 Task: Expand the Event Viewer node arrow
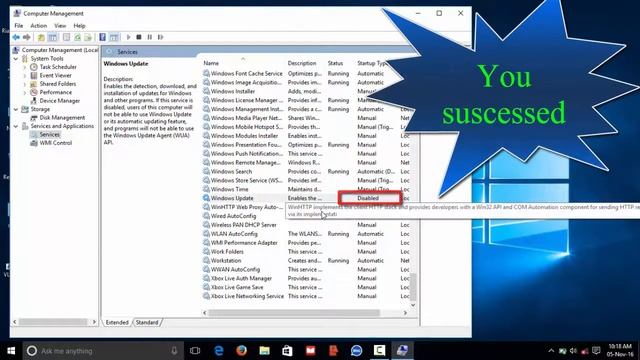(x=24, y=76)
